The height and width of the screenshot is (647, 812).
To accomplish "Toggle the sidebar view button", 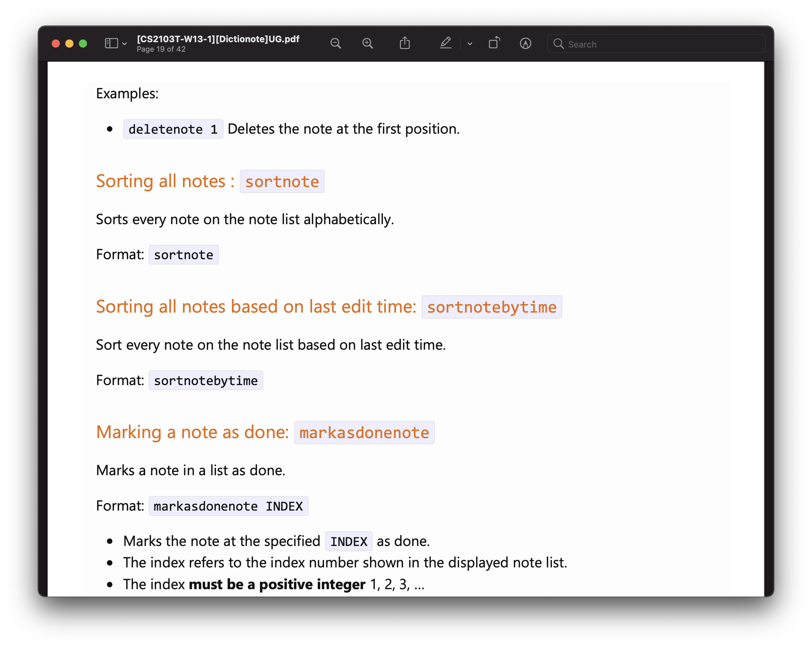I will pyautogui.click(x=112, y=44).
